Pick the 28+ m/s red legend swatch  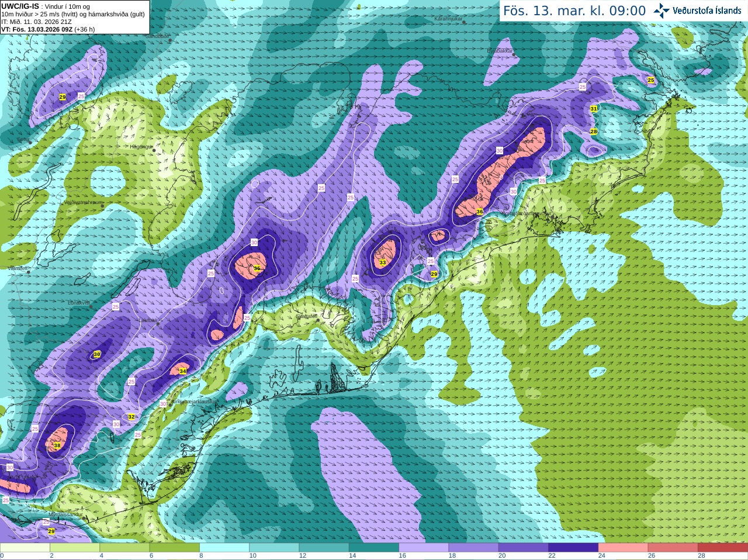click(x=723, y=548)
